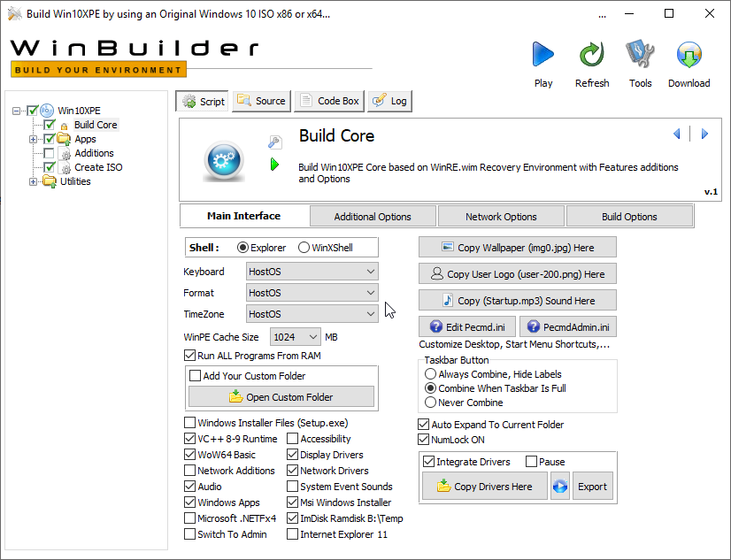Click the Edit Pecmd.ini button

(x=467, y=326)
